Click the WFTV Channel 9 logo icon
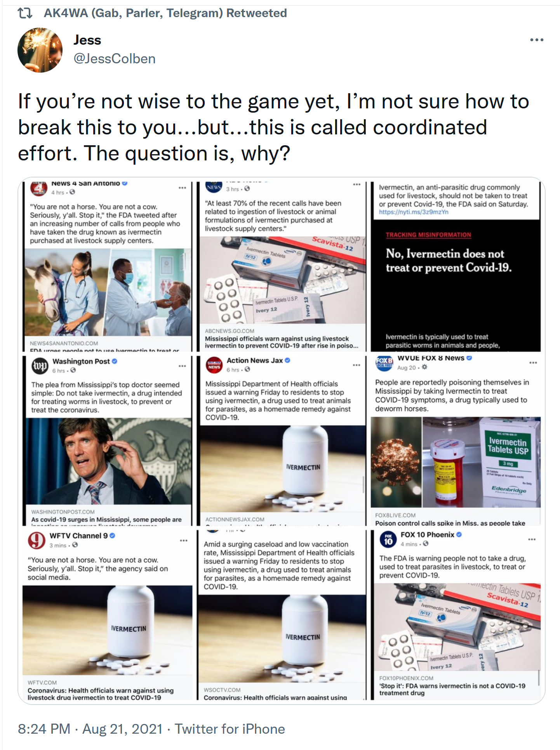Viewport: 560px width, 750px height. tap(37, 540)
